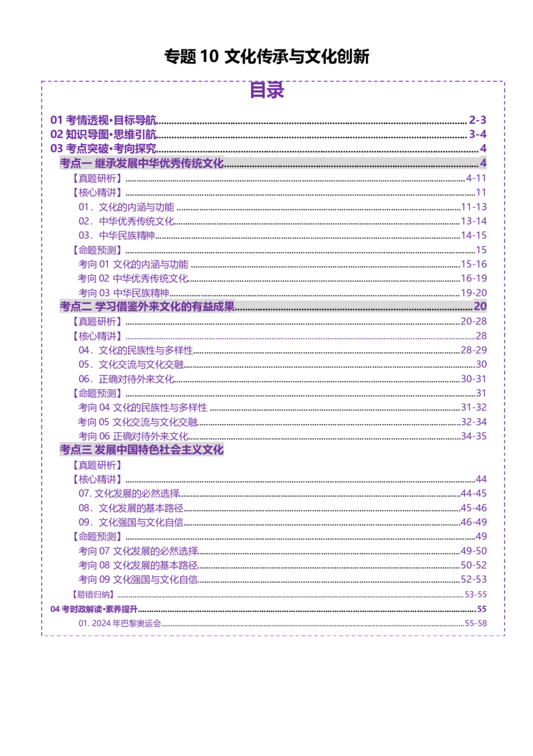Click the small white square at frame bottom

click(61, 632)
